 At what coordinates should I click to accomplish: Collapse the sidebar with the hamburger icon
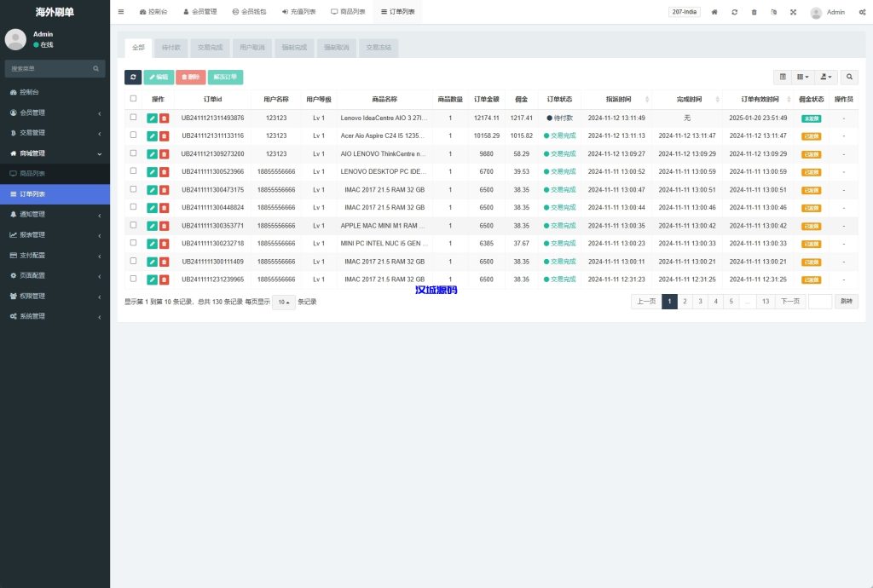click(121, 12)
